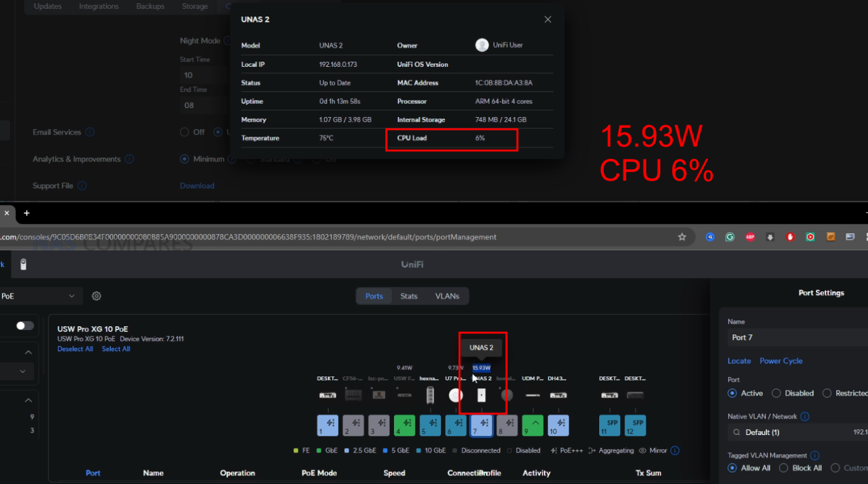Select uplink port 9
Viewport: 868px width, 484px height.
pyautogui.click(x=532, y=425)
